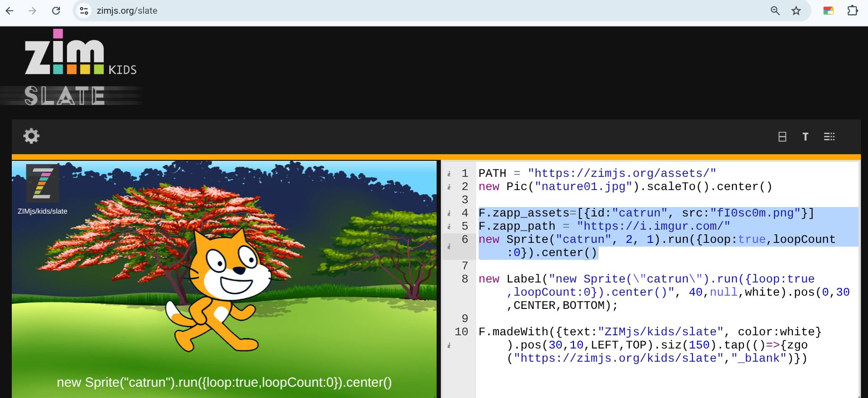Click the bold T text icon
The width and height of the screenshot is (868, 398).
pyautogui.click(x=805, y=137)
